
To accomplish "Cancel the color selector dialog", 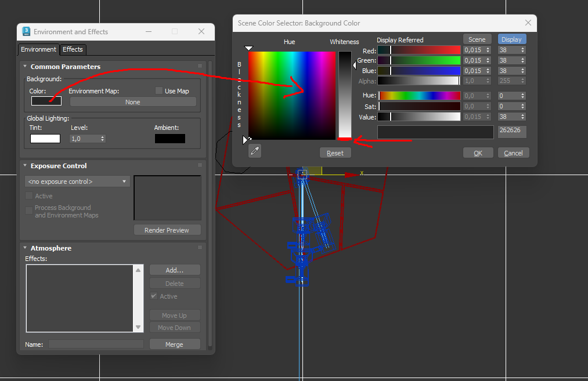I will pos(513,153).
